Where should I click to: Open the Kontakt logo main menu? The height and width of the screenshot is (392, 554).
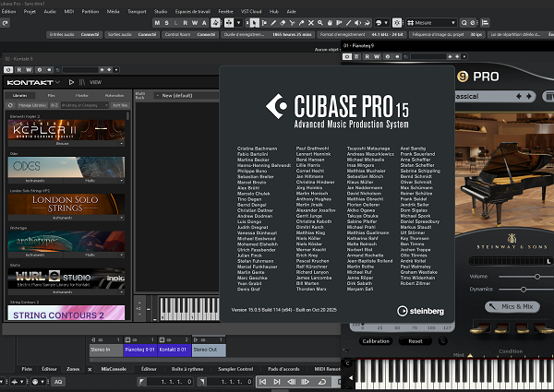[30, 81]
